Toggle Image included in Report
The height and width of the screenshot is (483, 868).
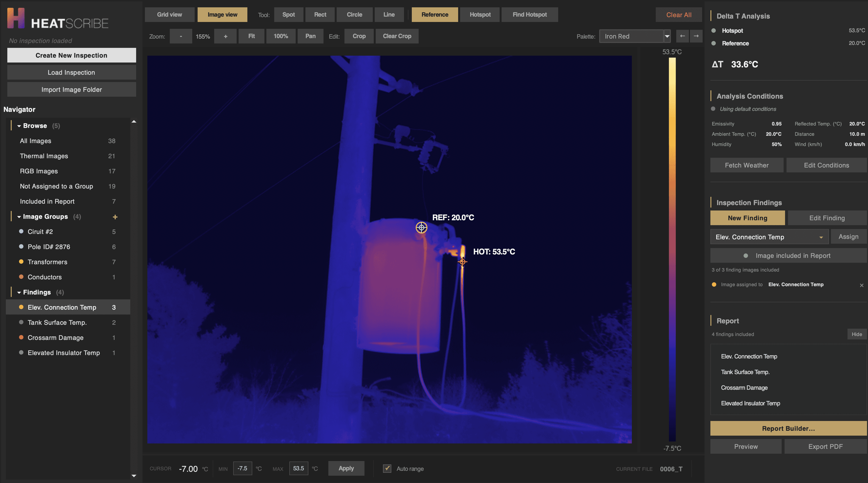point(788,256)
